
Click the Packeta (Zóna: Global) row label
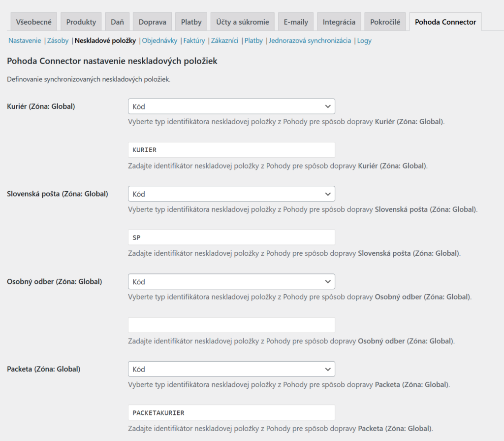click(x=44, y=369)
